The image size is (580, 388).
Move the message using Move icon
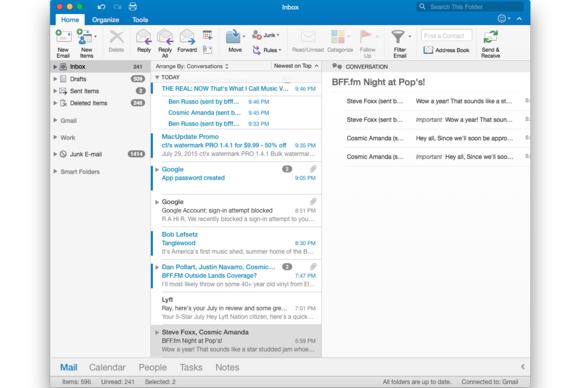pos(235,41)
